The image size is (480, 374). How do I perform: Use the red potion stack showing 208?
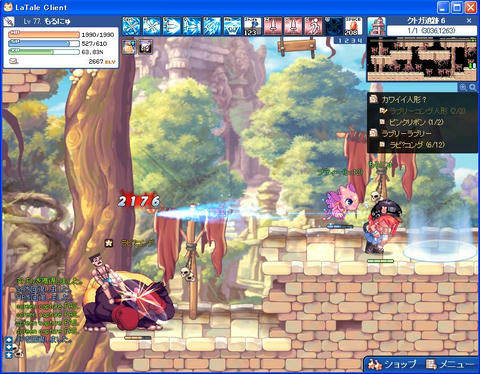(x=353, y=26)
